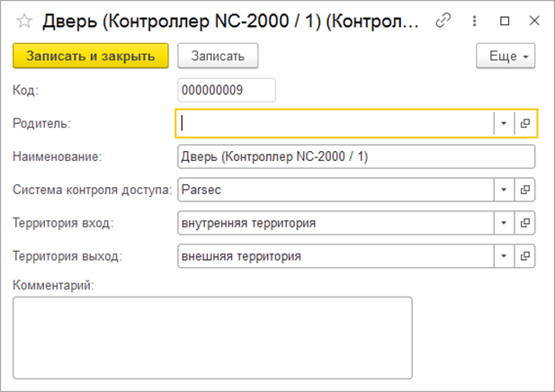Viewport: 555px width, 392px height.
Task: Open the Территория вход record icon
Action: [x=526, y=223]
